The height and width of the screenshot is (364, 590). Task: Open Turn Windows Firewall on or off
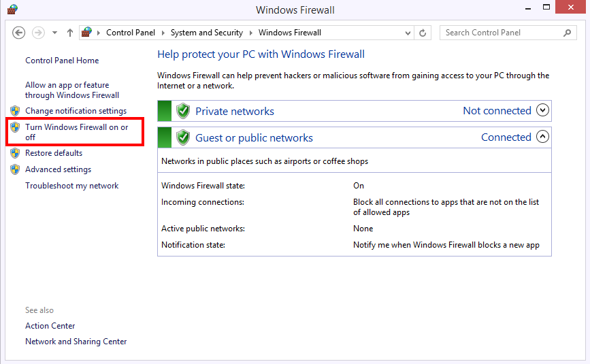77,132
